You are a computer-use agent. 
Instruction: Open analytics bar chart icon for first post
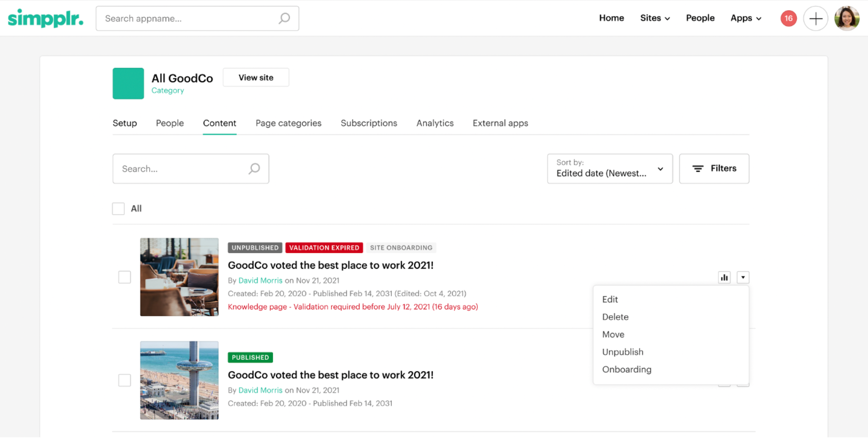(x=724, y=277)
